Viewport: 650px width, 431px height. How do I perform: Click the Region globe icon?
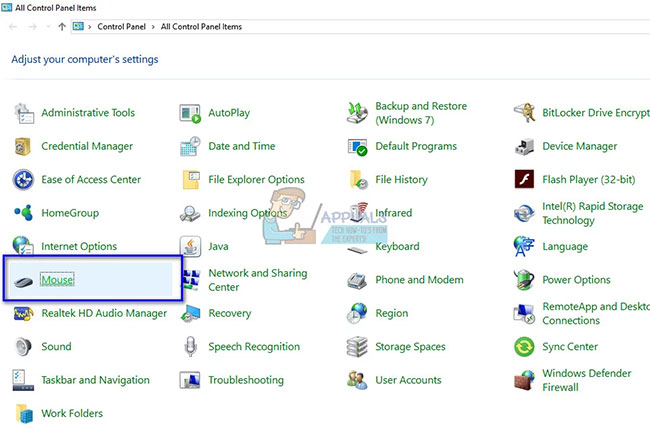(357, 313)
